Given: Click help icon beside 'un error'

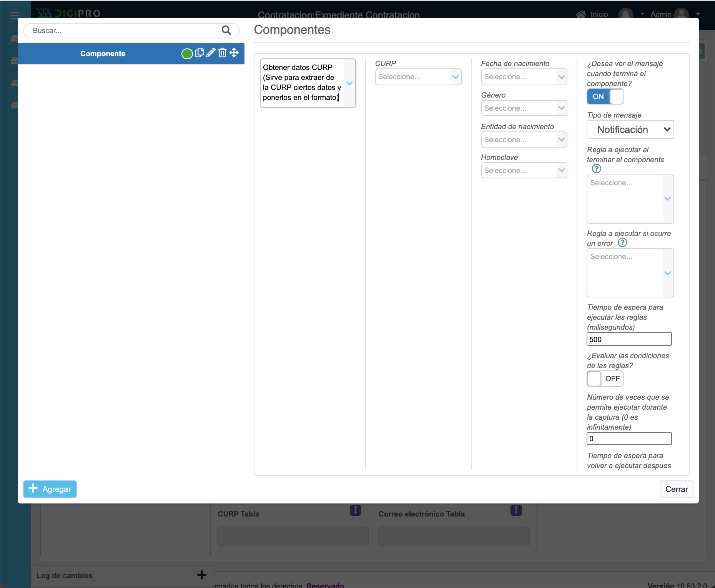Looking at the screenshot, I should point(622,243).
